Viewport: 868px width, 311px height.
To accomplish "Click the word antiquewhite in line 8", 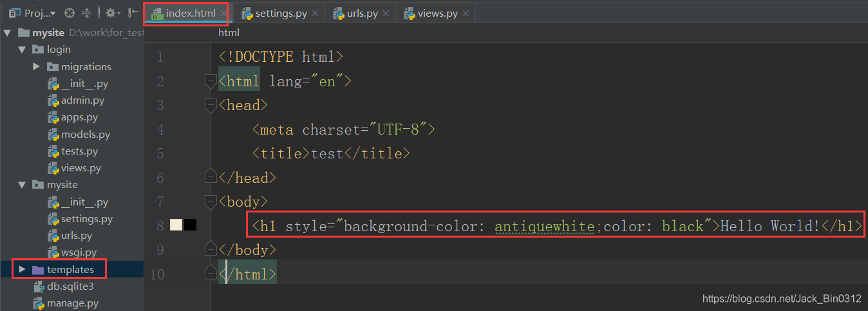I will [x=545, y=225].
